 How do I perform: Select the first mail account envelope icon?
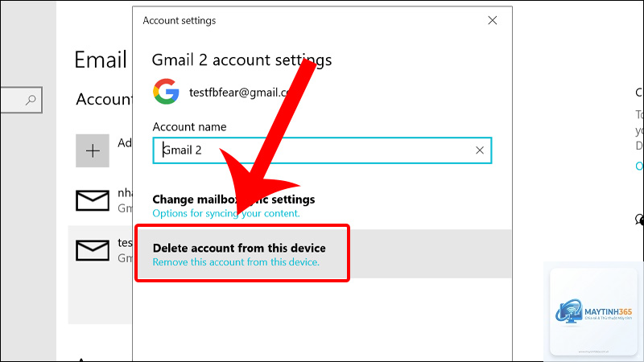point(93,200)
